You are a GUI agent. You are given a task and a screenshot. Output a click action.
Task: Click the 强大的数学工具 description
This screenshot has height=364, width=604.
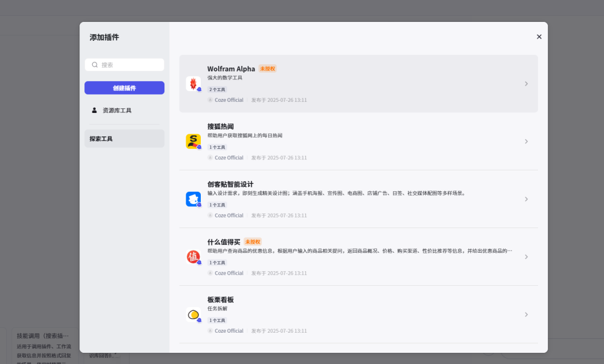coord(225,78)
